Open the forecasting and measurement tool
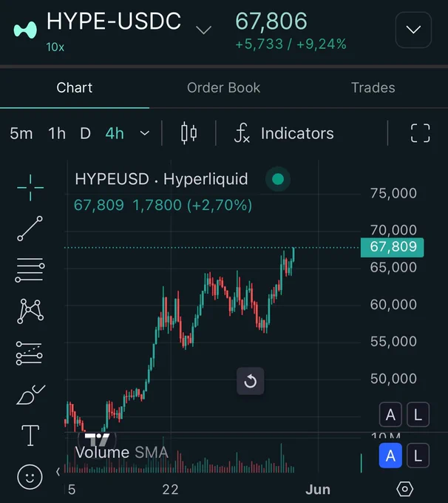 (x=29, y=353)
